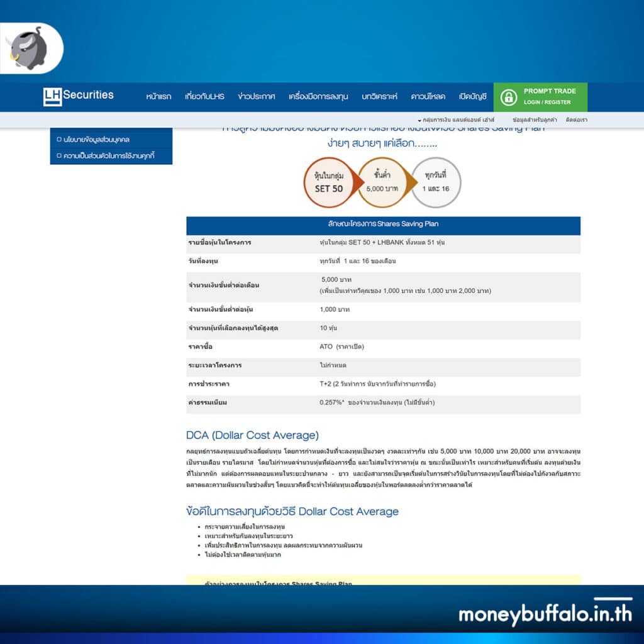Click square bullet beside นโยบายข้อมูลส่วนบุคคล
The image size is (644, 644).
coord(58,140)
